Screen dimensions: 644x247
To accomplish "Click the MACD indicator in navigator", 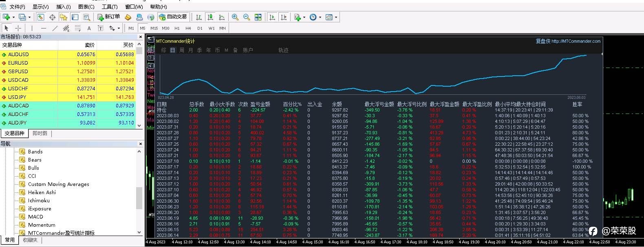I will point(35,216).
